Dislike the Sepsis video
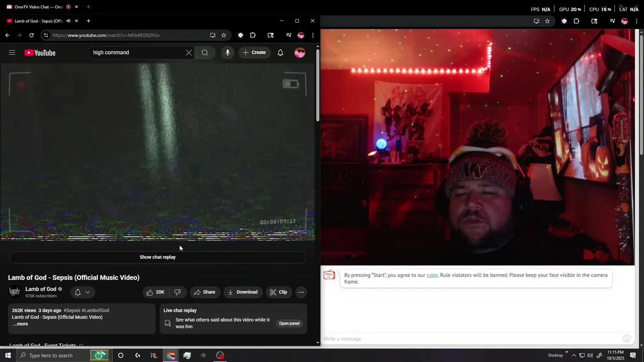Image resolution: width=644 pixels, height=362 pixels. click(178, 292)
